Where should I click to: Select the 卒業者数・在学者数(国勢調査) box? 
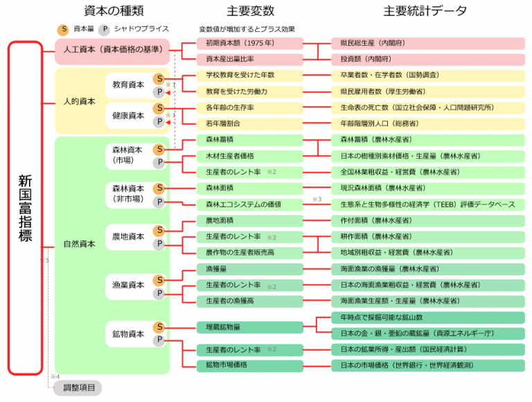428,76
